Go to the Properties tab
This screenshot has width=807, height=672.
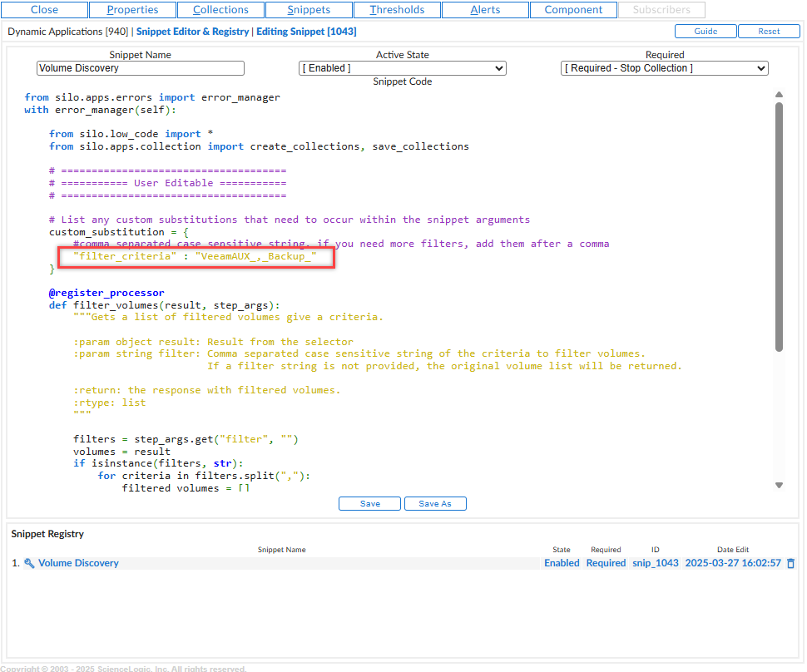(x=133, y=10)
